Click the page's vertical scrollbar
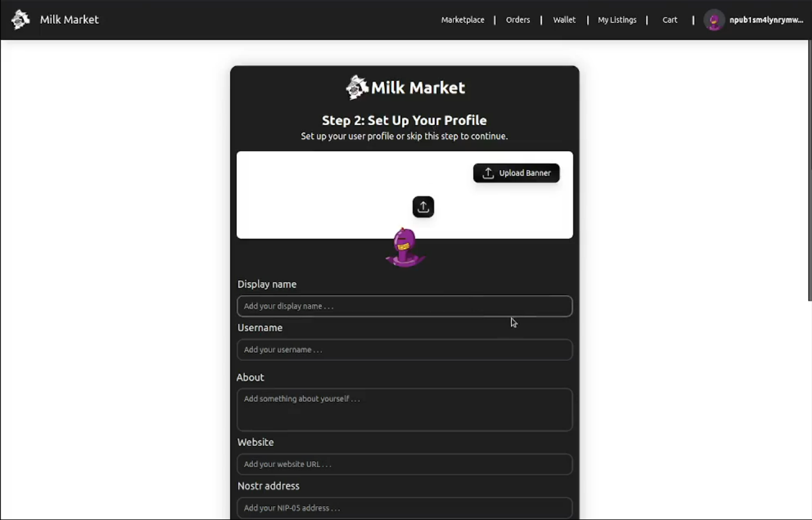Viewport: 812px width, 520px height. pos(809,170)
